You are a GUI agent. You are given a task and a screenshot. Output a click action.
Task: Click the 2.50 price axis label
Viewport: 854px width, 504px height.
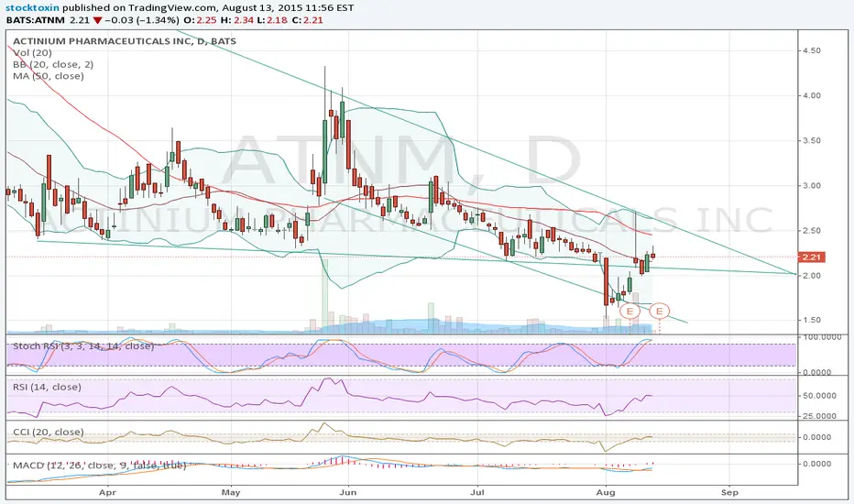[x=812, y=231]
